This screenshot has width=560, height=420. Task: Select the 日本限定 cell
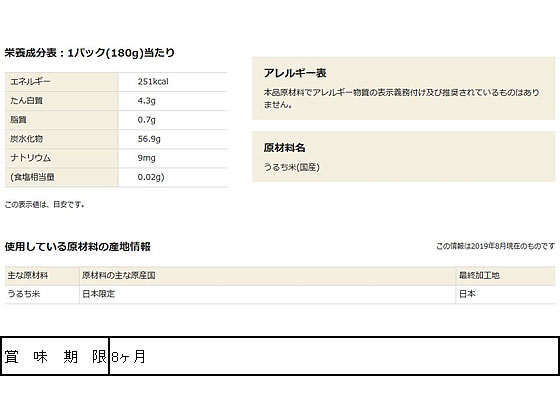tap(98, 294)
